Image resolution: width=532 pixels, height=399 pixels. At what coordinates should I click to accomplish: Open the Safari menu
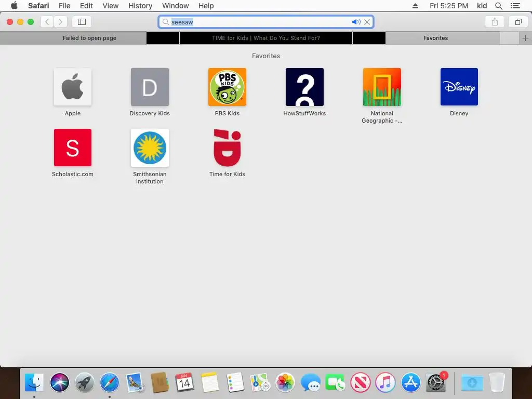(38, 6)
